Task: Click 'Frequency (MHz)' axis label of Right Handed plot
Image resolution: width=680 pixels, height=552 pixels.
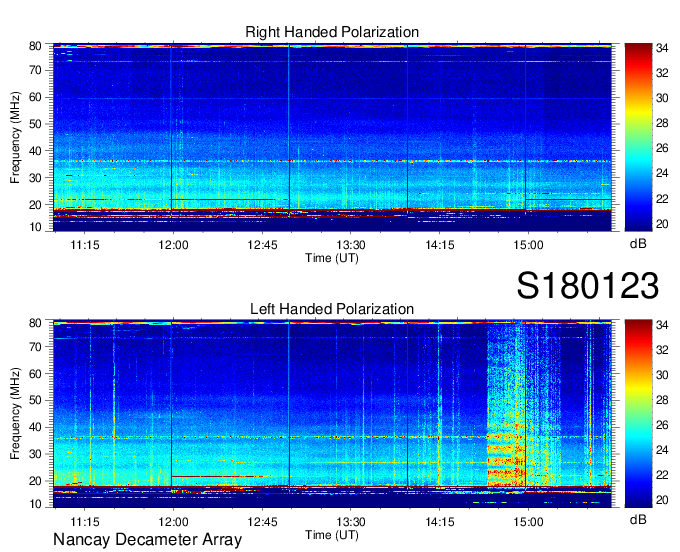Action: (15, 137)
